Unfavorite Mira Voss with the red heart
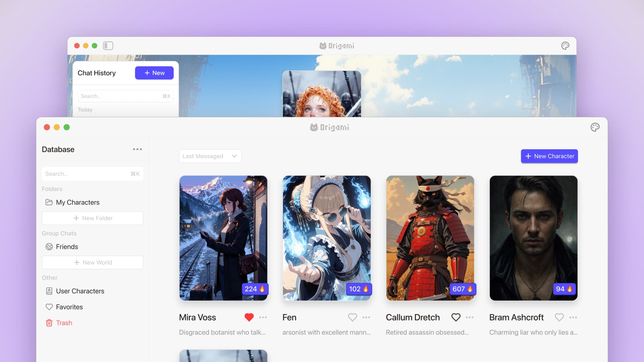644x362 pixels. 249,317
